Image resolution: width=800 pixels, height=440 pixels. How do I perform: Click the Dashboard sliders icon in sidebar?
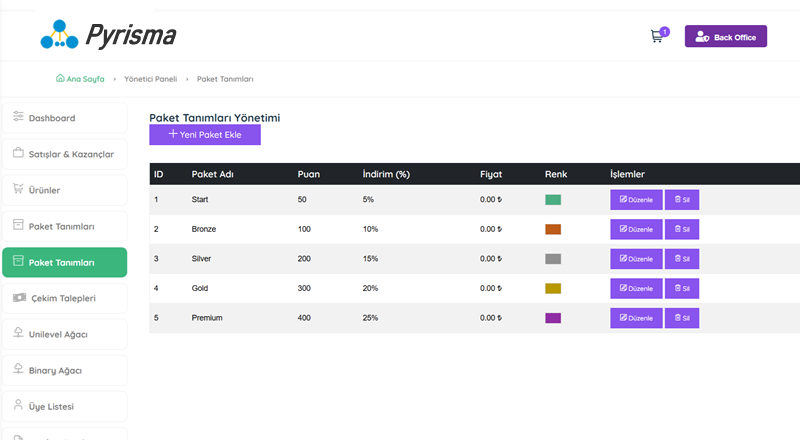[18, 118]
